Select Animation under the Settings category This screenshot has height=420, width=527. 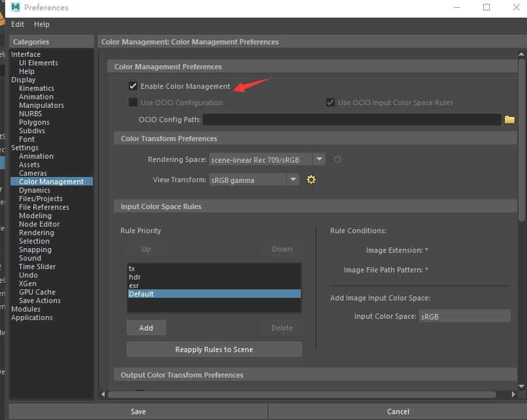click(x=36, y=156)
